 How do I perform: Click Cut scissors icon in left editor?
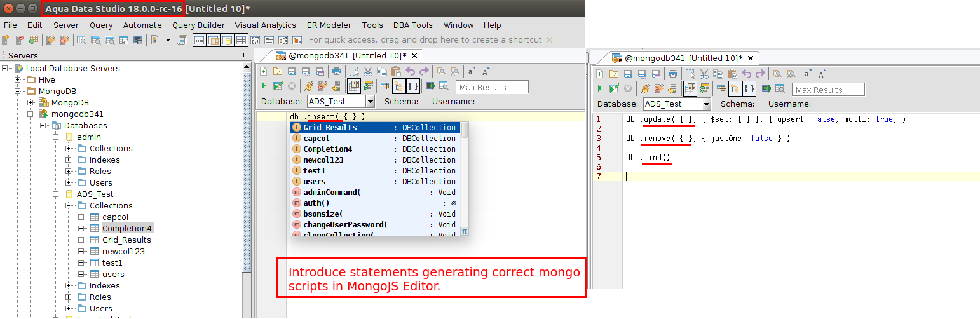(x=367, y=71)
